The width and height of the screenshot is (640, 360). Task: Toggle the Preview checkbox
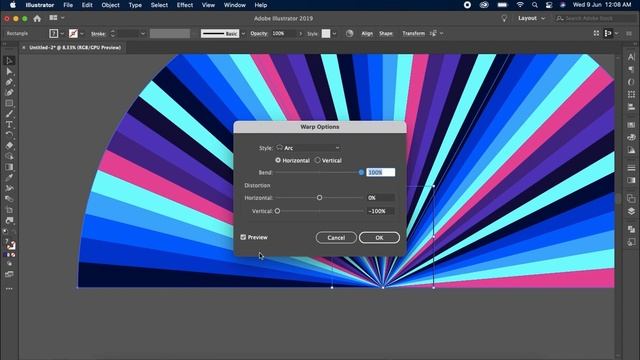click(x=243, y=237)
